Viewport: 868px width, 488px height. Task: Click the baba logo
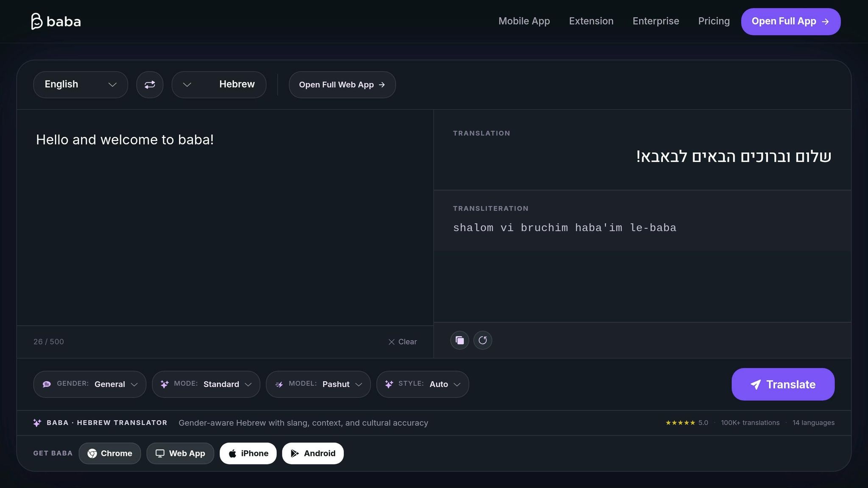[56, 21]
